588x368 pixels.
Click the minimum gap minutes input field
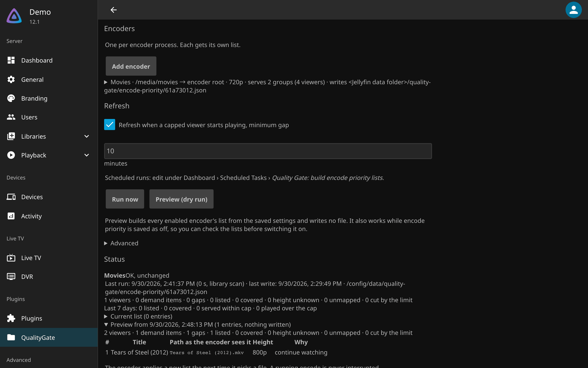(268, 151)
